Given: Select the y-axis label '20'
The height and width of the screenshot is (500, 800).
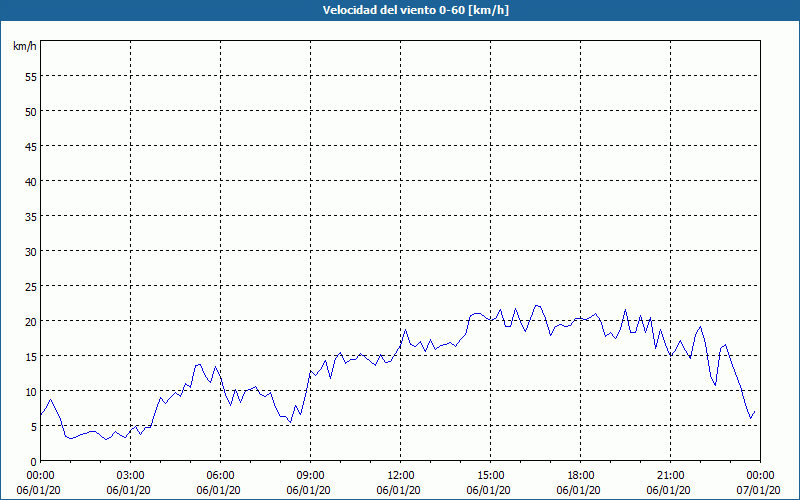Looking at the screenshot, I should (x=31, y=321).
